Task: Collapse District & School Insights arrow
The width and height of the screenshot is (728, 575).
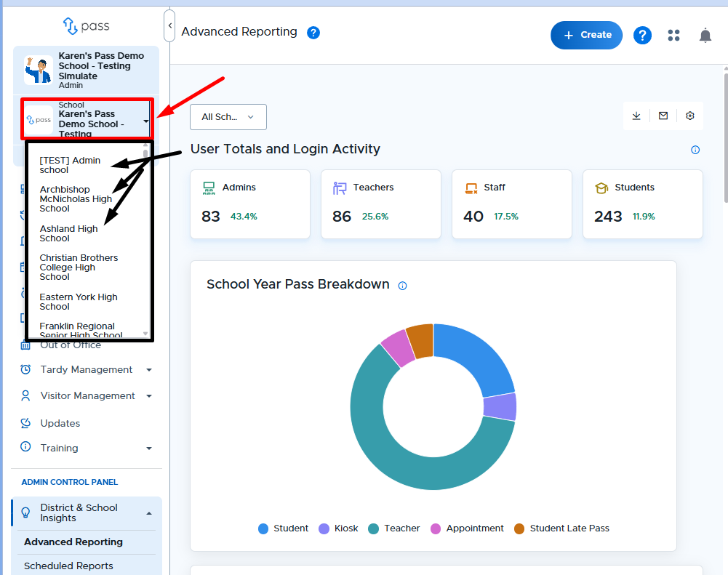Action: [x=149, y=513]
